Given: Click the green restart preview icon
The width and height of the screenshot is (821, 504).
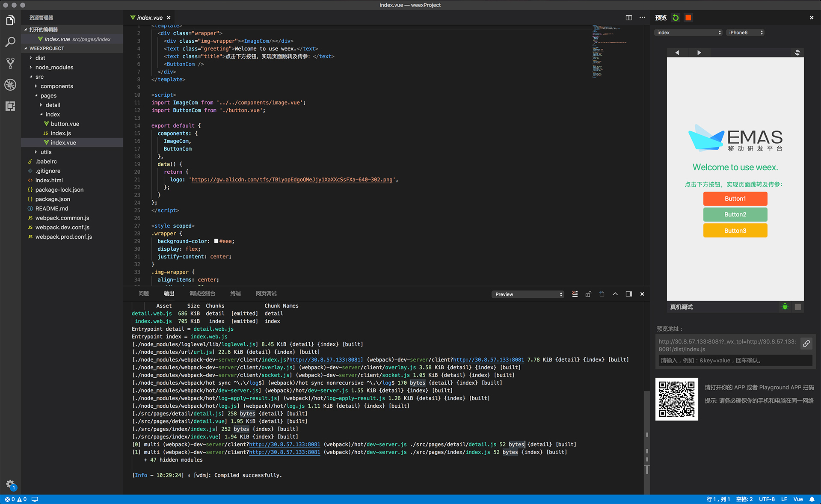Looking at the screenshot, I should (676, 18).
